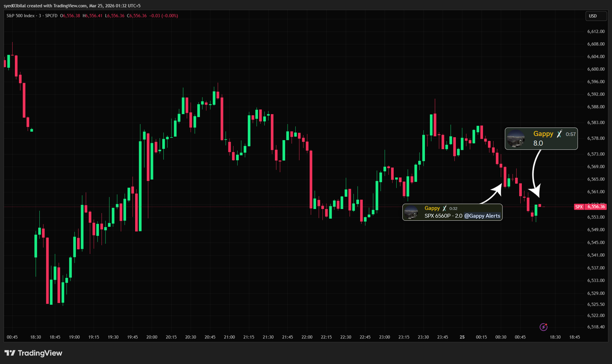Image resolution: width=612 pixels, height=364 pixels.
Task: Click the 6,529.00 price axis label
Action: click(596, 293)
